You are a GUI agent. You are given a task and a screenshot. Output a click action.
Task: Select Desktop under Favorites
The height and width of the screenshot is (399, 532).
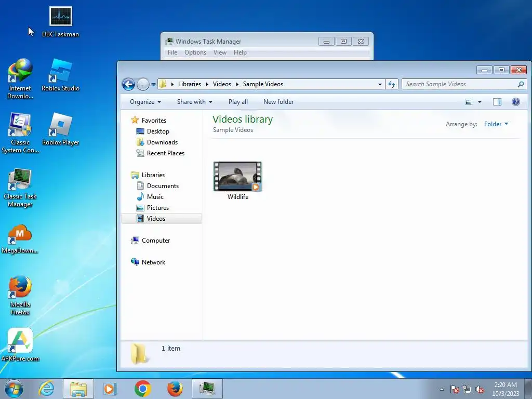tap(153, 131)
